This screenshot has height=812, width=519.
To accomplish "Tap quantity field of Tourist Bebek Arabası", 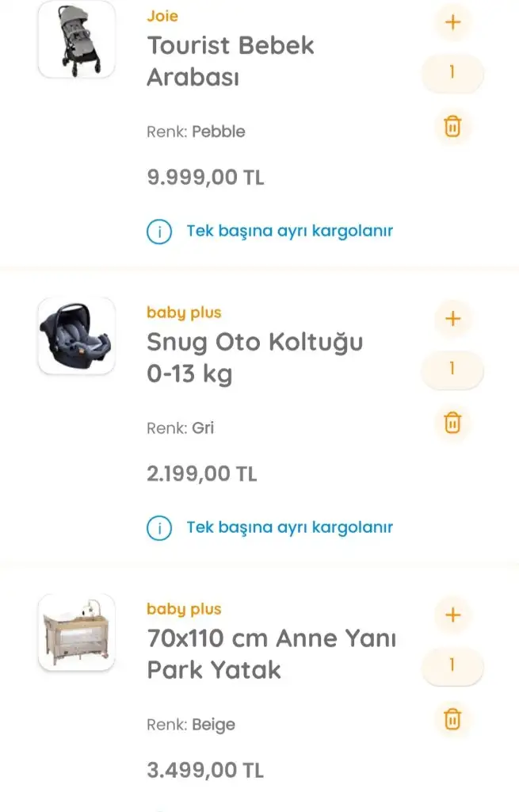I will [452, 73].
